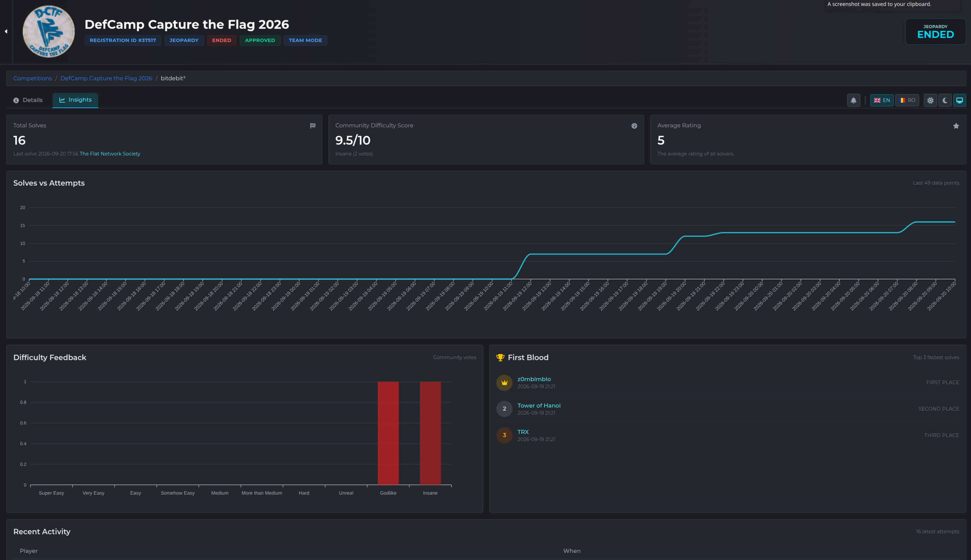Switch language to RO
The width and height of the screenshot is (971, 560).
[907, 100]
